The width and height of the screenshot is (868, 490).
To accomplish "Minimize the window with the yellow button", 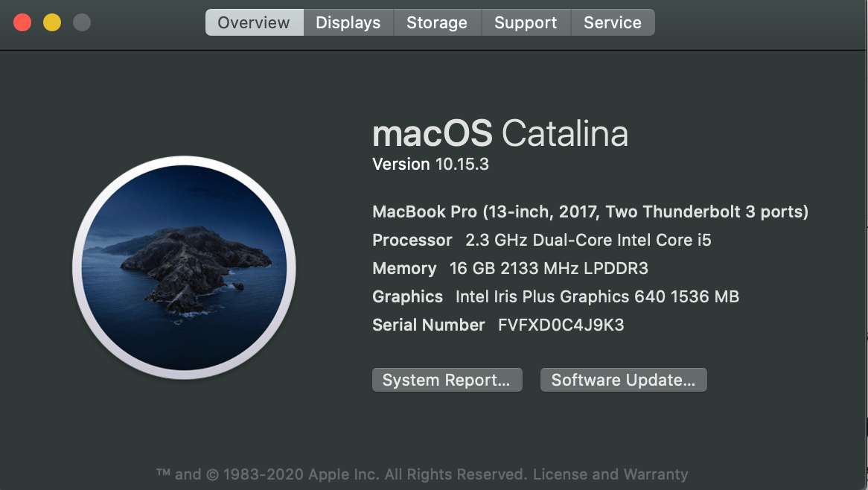I will click(x=52, y=22).
